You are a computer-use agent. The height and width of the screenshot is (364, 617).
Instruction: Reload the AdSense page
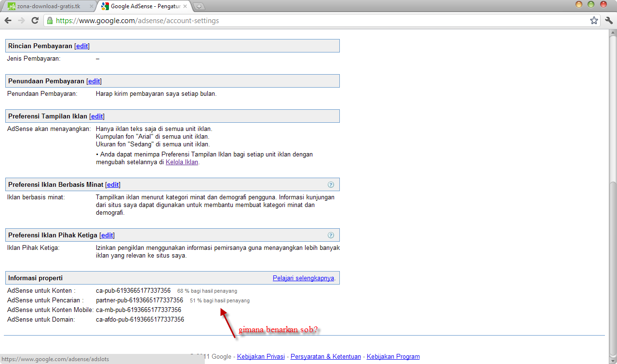(x=35, y=20)
